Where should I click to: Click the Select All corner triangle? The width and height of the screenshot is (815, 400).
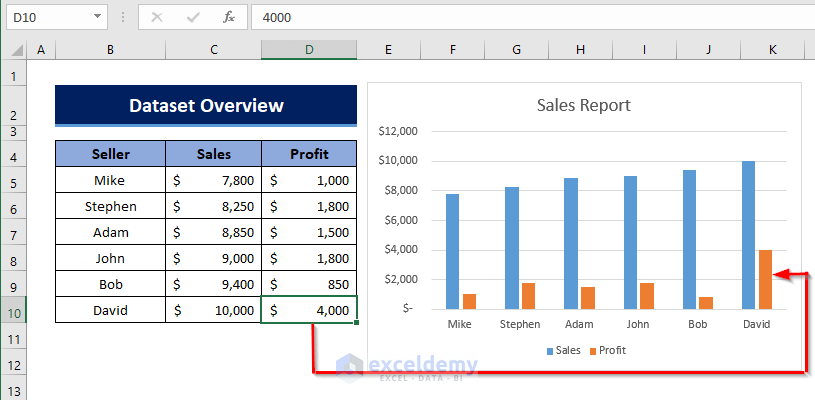[x=14, y=49]
